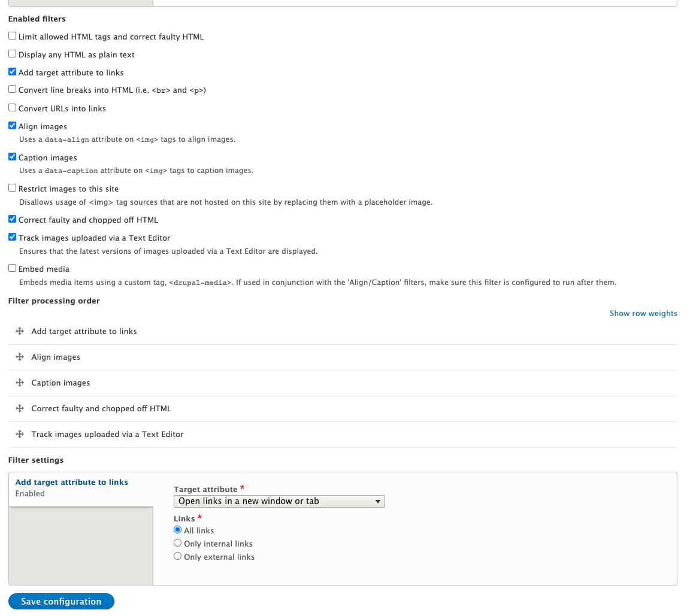Uncheck the Caption images filter

tap(11, 156)
